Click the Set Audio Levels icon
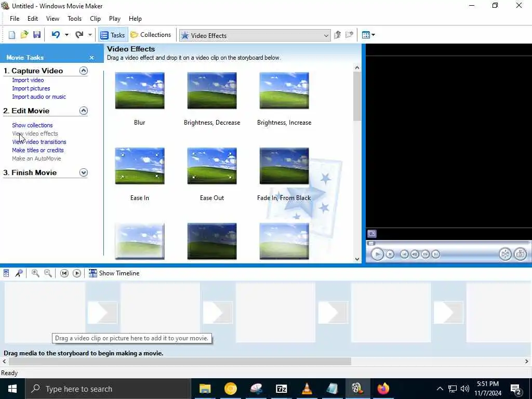 click(x=6, y=273)
